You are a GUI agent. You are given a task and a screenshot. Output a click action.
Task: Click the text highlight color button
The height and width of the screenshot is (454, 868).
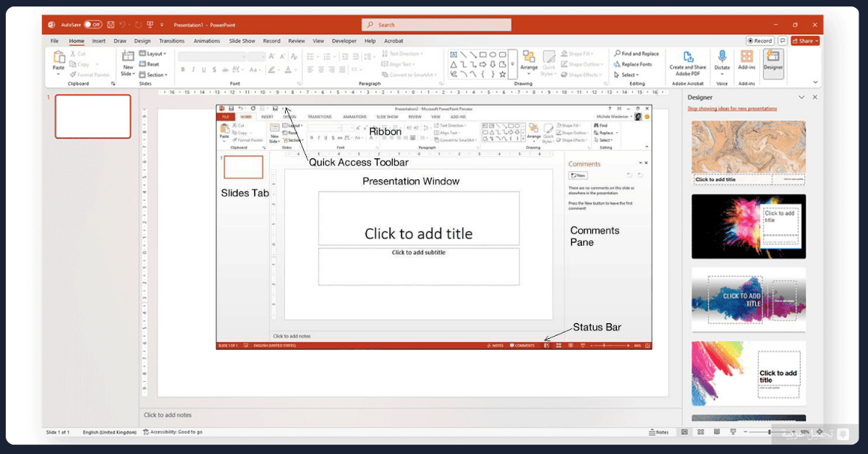coord(273,70)
